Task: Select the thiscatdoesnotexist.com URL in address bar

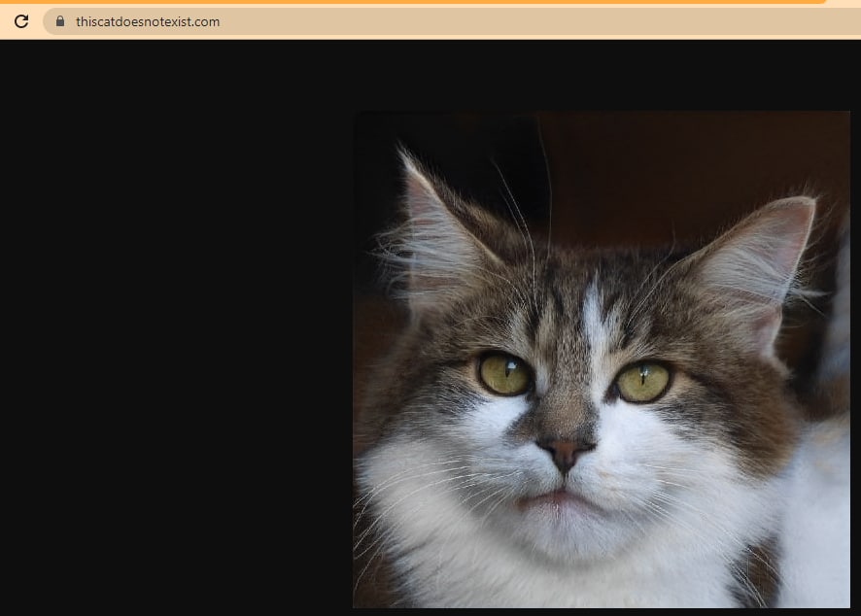Action: [x=148, y=22]
